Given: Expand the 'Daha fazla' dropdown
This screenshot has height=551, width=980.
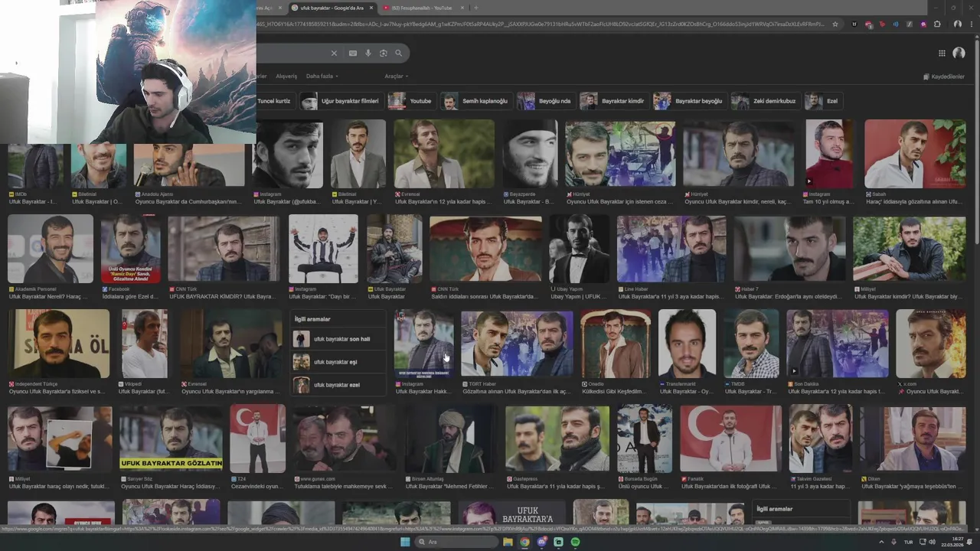Looking at the screenshot, I should pyautogui.click(x=322, y=77).
